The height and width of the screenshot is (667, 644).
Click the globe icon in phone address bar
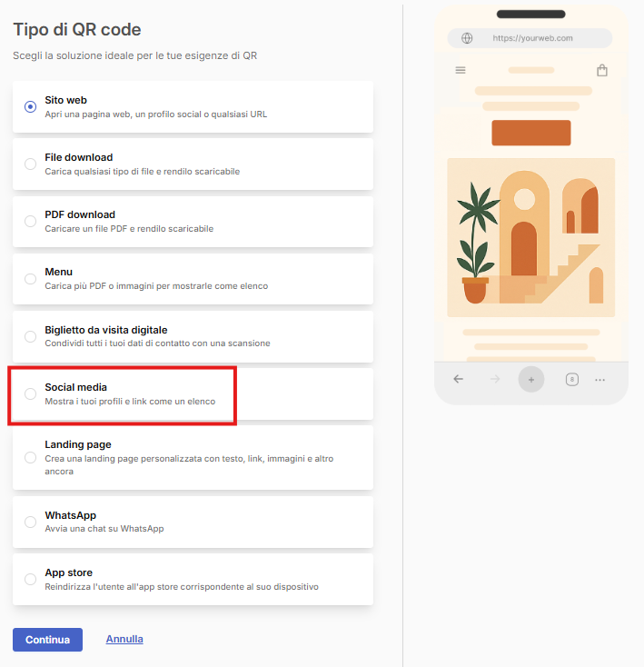click(467, 38)
